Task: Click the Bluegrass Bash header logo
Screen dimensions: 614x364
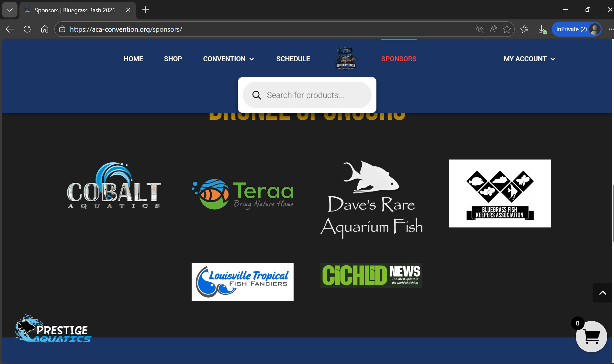Action: (x=346, y=58)
